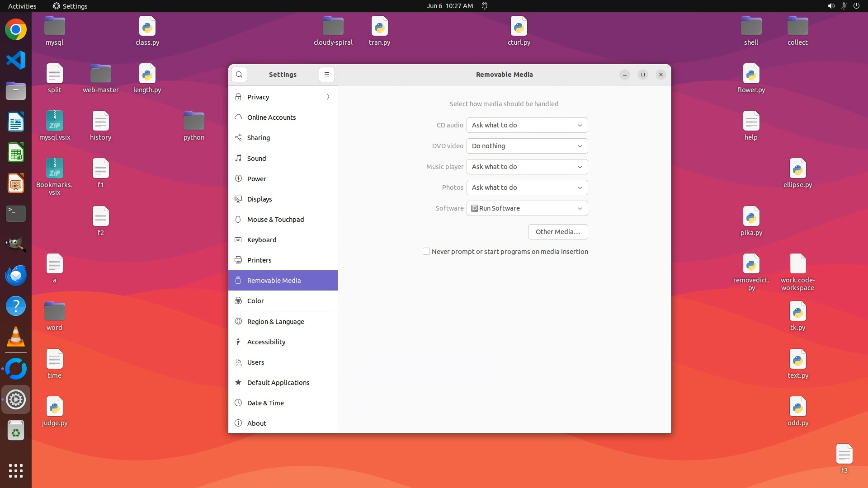Viewport: 868px width, 488px height.
Task: Click the Settings search icon
Action: point(239,75)
